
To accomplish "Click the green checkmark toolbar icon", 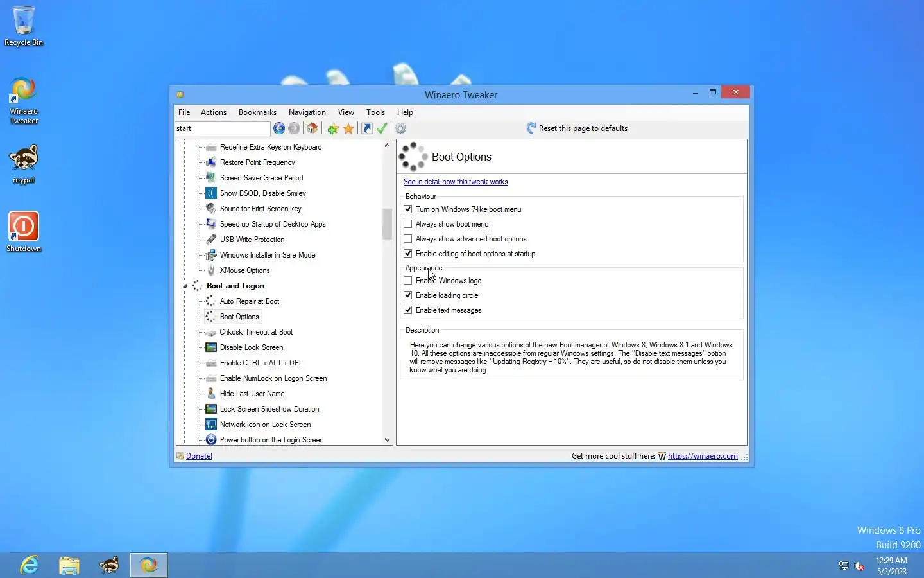I will tap(382, 128).
